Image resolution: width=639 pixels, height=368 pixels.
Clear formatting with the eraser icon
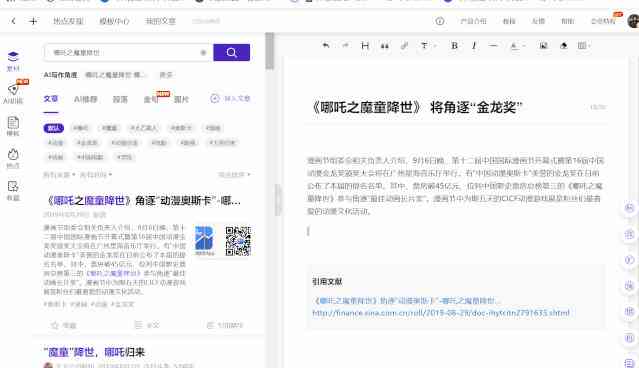click(564, 46)
